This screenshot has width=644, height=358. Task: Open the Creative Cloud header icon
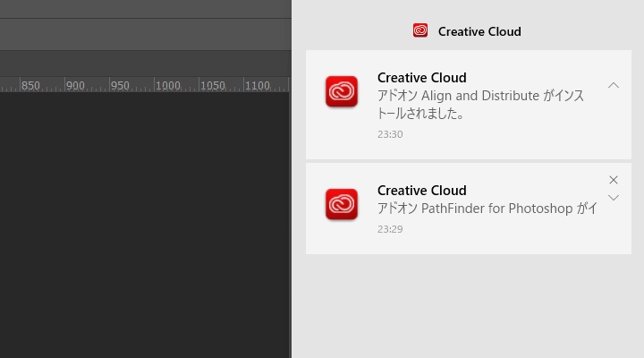pos(420,30)
